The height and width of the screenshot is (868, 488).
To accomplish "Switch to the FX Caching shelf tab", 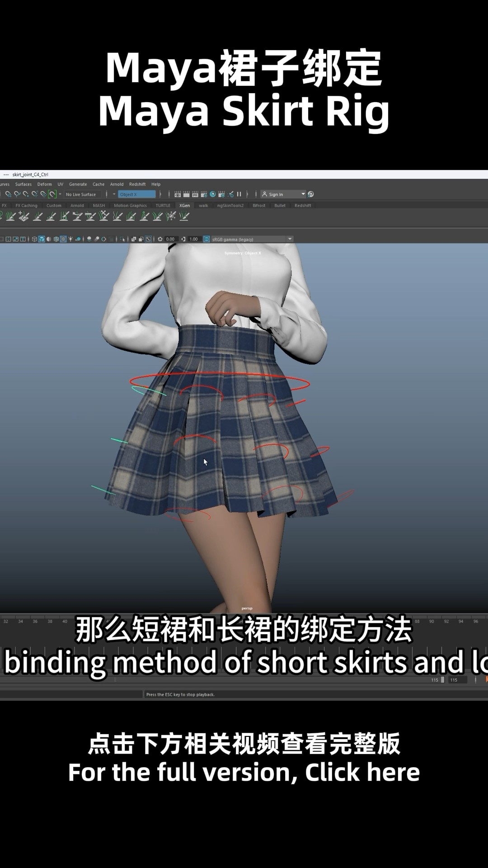I will tap(26, 205).
